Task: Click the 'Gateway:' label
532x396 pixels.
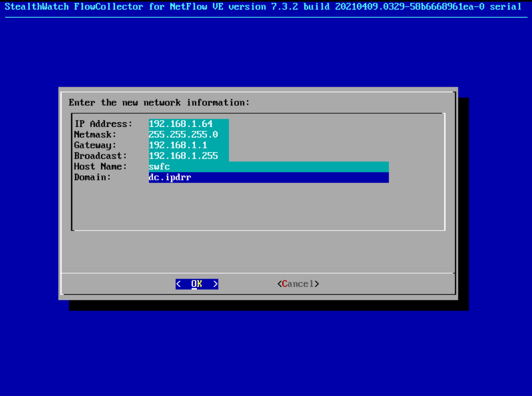Action: click(x=95, y=145)
